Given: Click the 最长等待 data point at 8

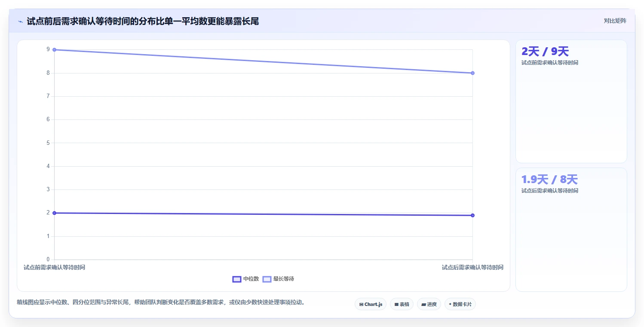Looking at the screenshot, I should (x=472, y=73).
